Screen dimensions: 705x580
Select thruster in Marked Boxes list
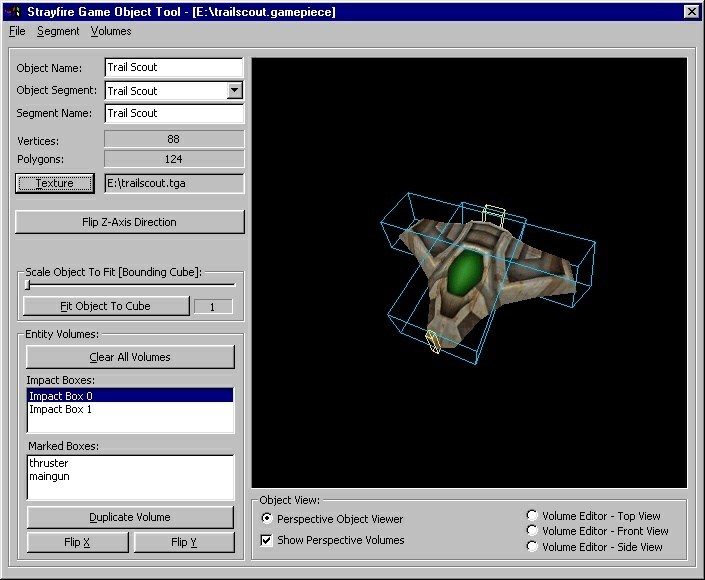[130, 463]
